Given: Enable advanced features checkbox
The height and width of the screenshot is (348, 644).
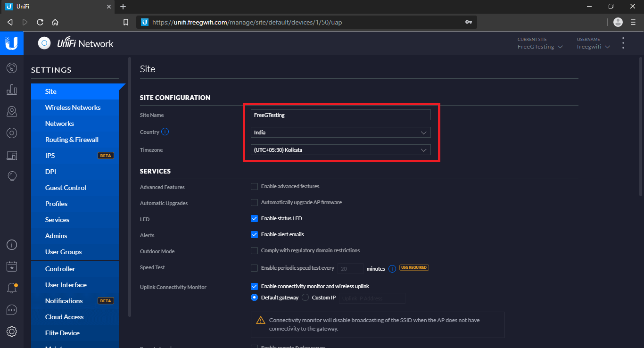Looking at the screenshot, I should coord(255,186).
